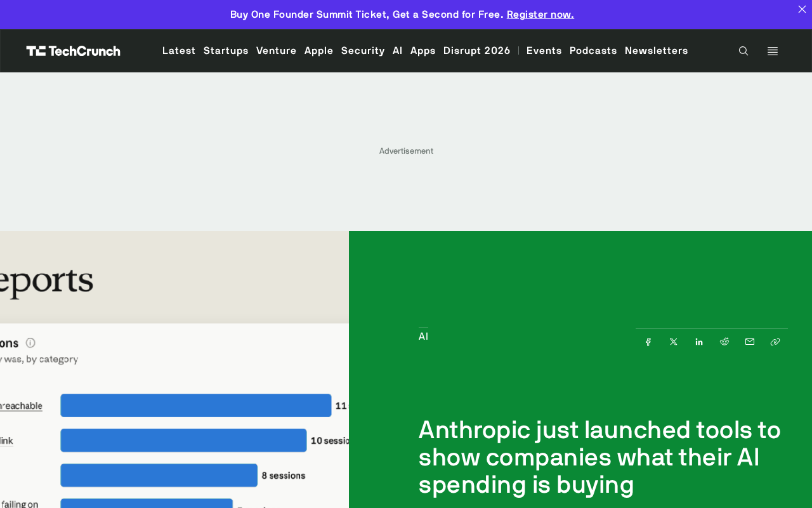Visit Disrupt 2026 page
This screenshot has height=508, width=812.
click(x=477, y=50)
